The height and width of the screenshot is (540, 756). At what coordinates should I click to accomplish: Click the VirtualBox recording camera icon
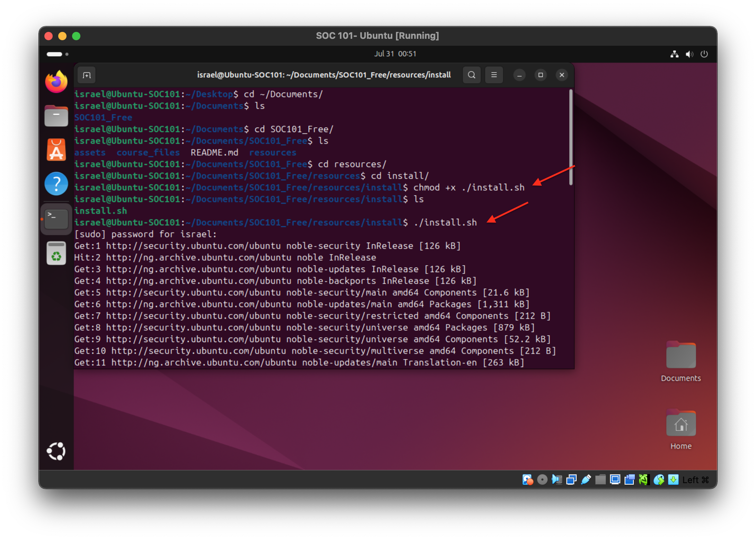pos(630,480)
